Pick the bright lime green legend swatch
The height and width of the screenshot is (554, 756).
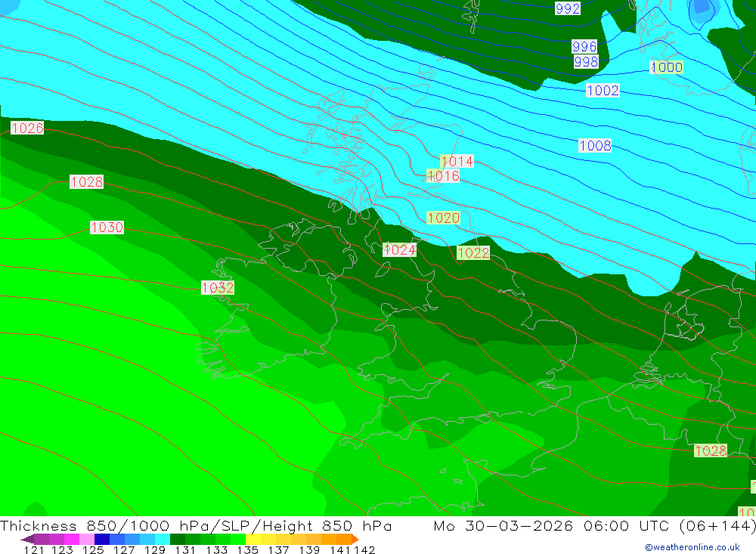(238, 539)
